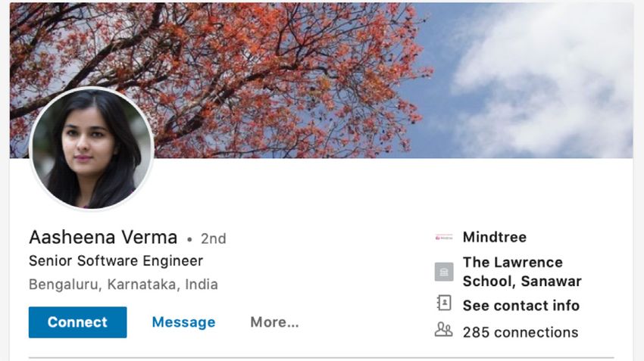Click the word Sanawar in the school name
Screen dimensions: 644x361
[551, 282]
